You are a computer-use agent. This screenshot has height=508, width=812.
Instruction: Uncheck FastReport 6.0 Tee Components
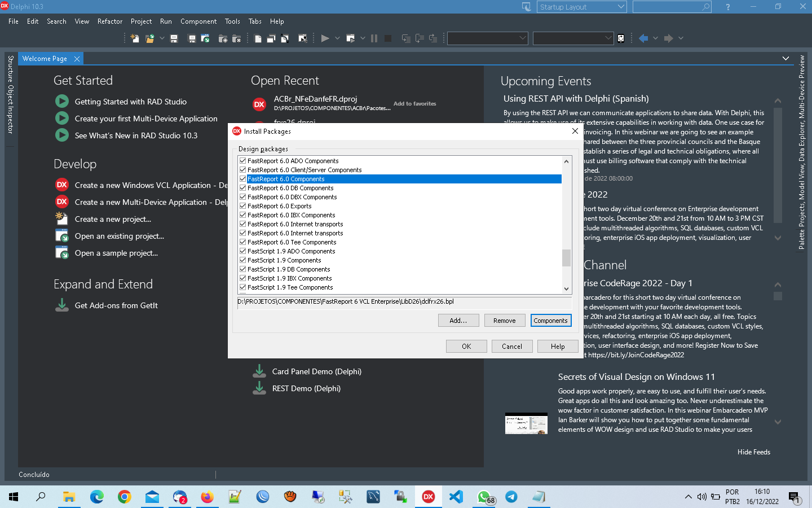pyautogui.click(x=243, y=242)
